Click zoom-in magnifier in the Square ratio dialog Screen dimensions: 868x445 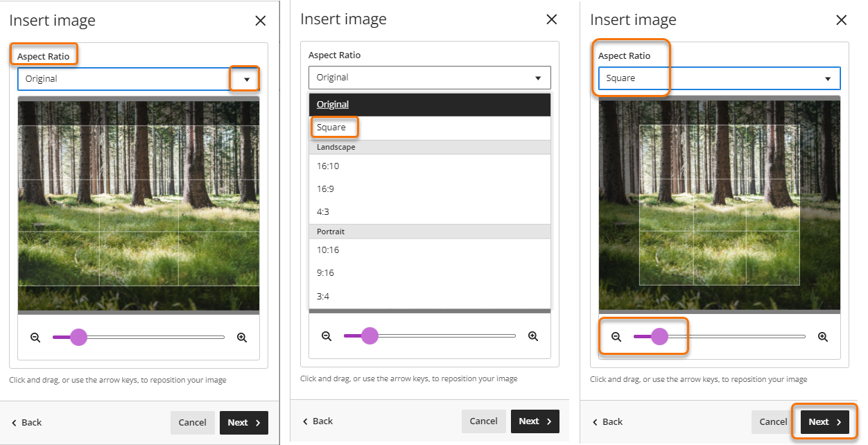(x=823, y=337)
